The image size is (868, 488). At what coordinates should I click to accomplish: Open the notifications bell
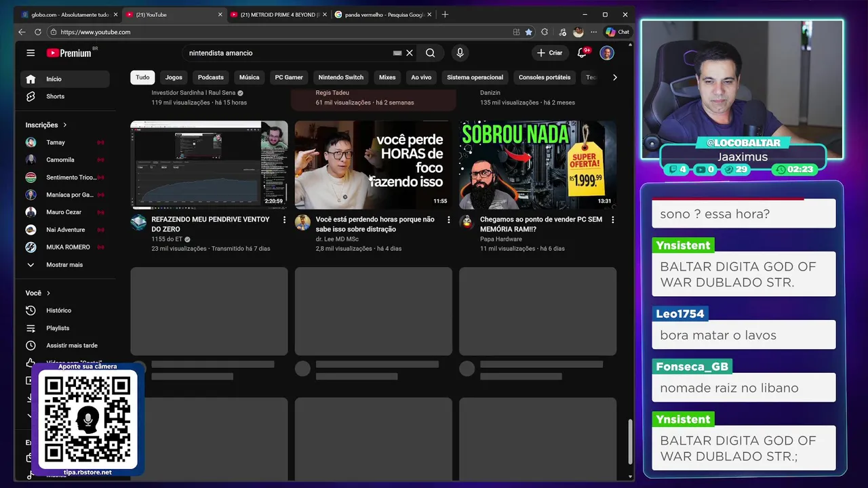pyautogui.click(x=582, y=53)
